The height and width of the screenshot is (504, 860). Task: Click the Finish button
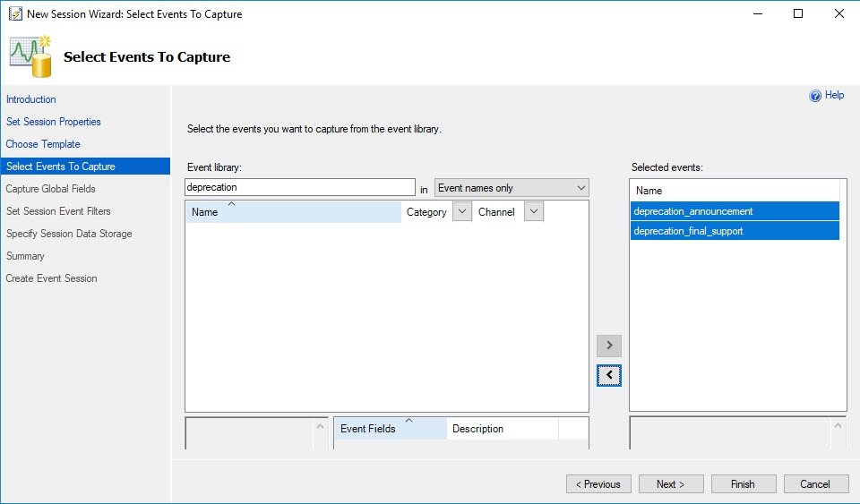[744, 484]
